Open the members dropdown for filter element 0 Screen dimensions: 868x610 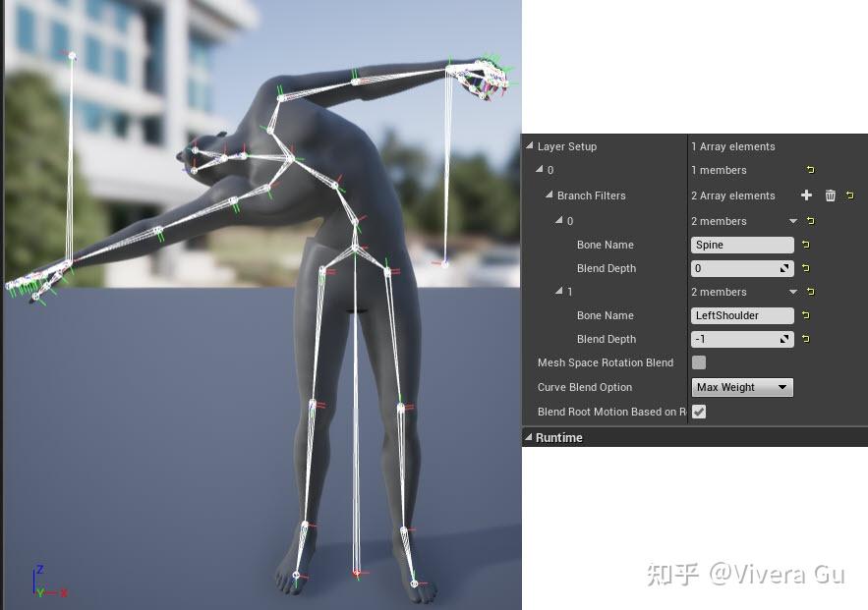click(x=792, y=221)
